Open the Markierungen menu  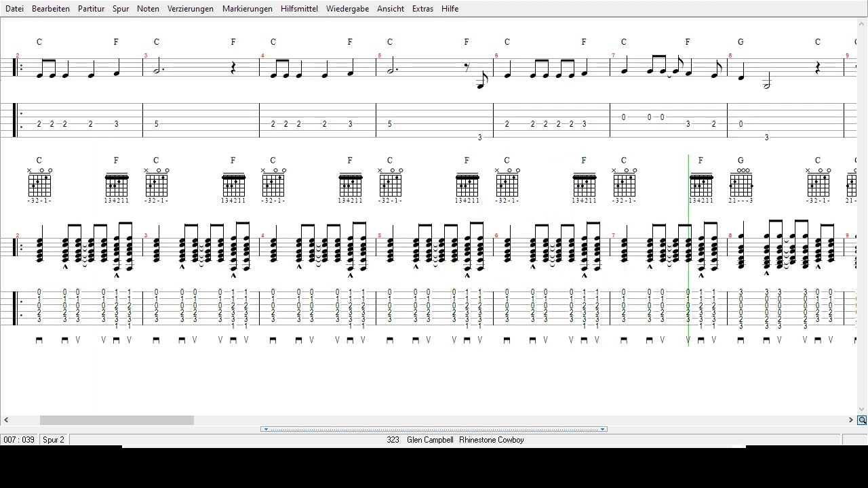click(248, 9)
